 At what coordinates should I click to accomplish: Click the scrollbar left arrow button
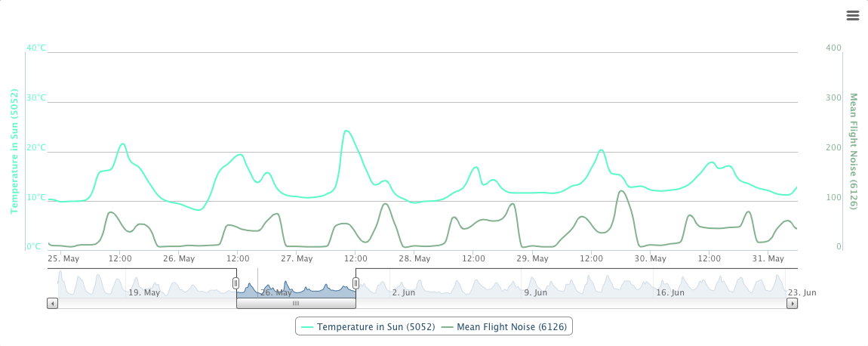pos(53,303)
